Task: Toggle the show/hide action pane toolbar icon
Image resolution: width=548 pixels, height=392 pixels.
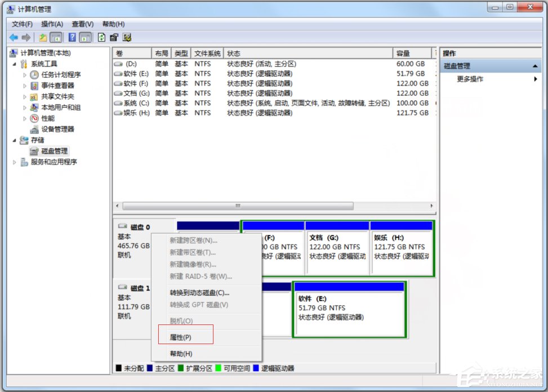Action: click(x=86, y=37)
